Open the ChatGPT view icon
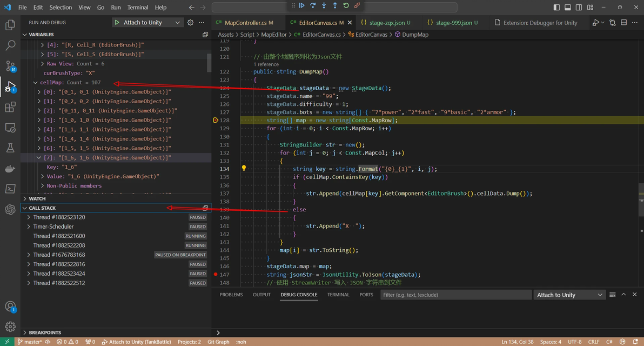 [10, 209]
